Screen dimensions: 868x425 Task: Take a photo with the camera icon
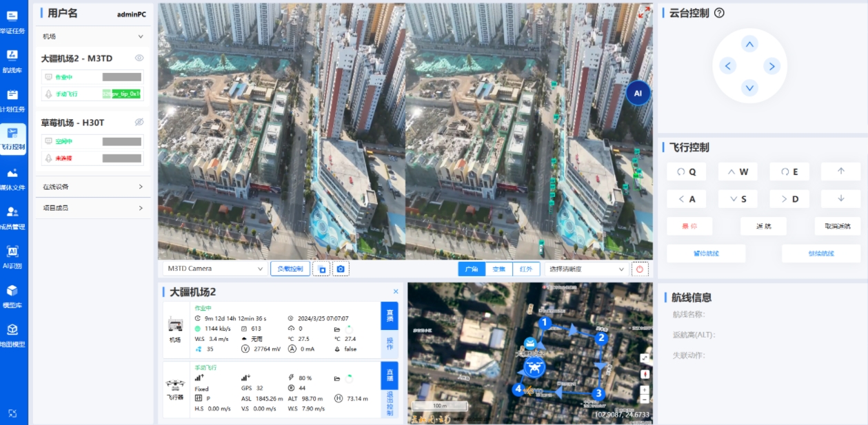[x=341, y=269]
